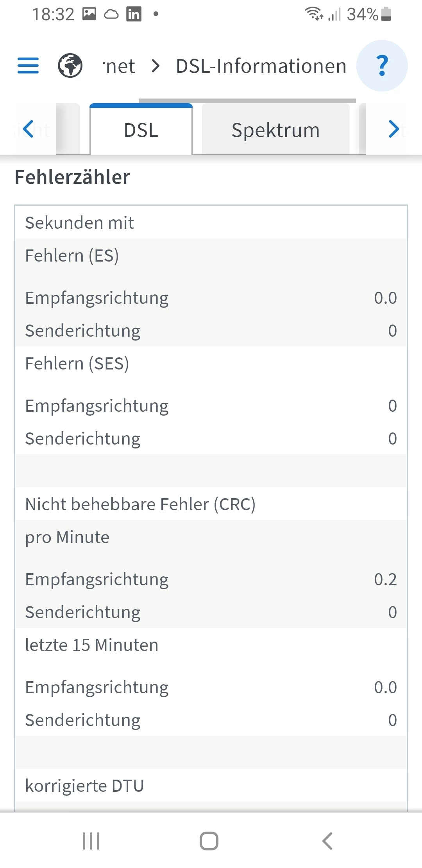422x868 pixels.
Task: Tap the battery indicator icon
Action: (386, 14)
